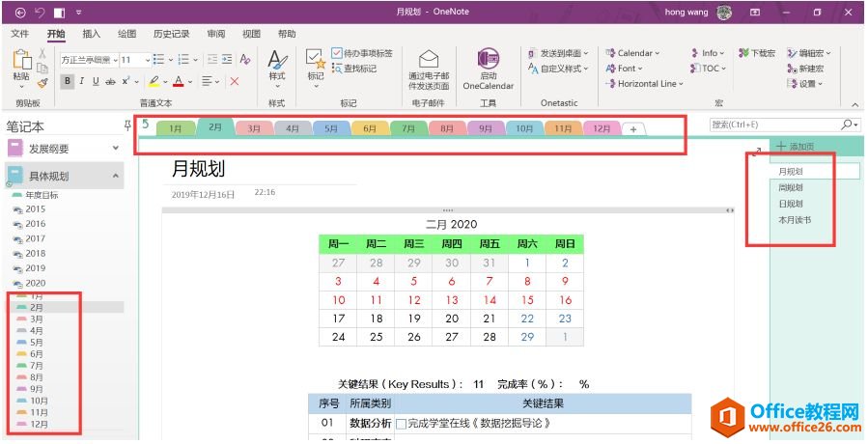The image size is (868, 444).
Task: Expand the 发展纲要 notebook
Action: click(116, 148)
